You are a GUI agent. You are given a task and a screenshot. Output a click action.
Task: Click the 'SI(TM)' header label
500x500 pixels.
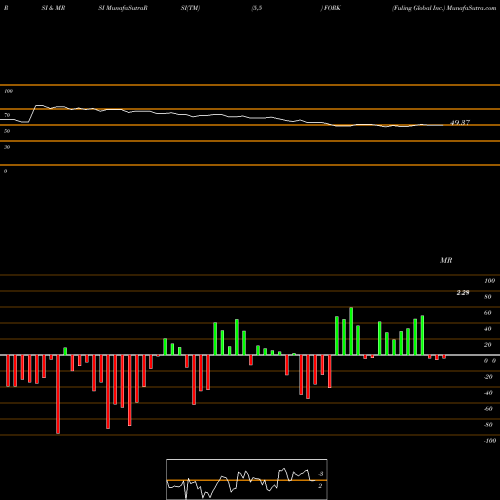pyautogui.click(x=190, y=8)
